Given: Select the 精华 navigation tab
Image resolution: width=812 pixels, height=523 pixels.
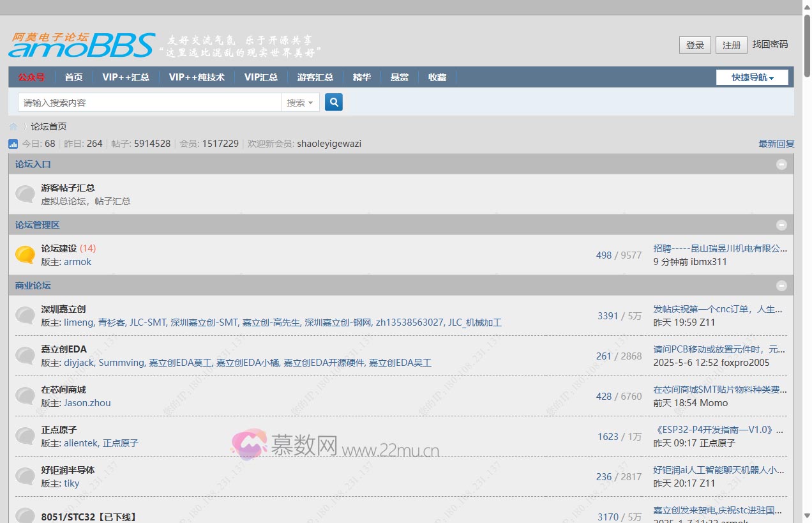Looking at the screenshot, I should 361,77.
